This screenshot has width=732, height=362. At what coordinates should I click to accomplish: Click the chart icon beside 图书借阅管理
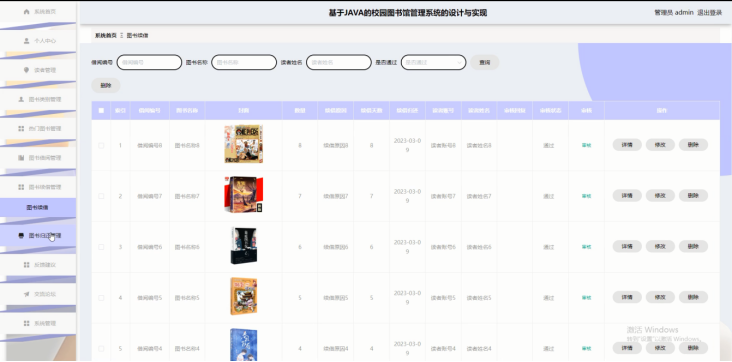[21, 158]
